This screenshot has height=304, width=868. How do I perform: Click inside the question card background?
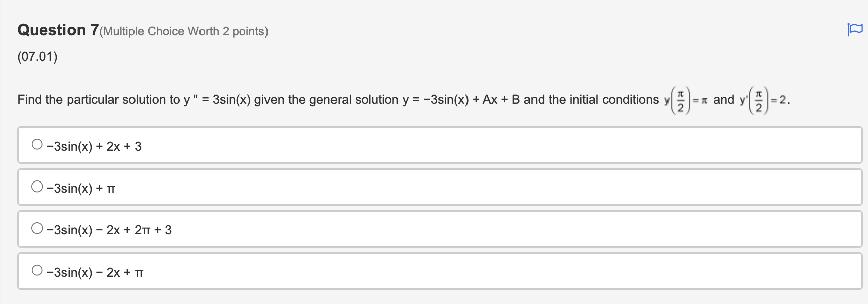pyautogui.click(x=453, y=76)
